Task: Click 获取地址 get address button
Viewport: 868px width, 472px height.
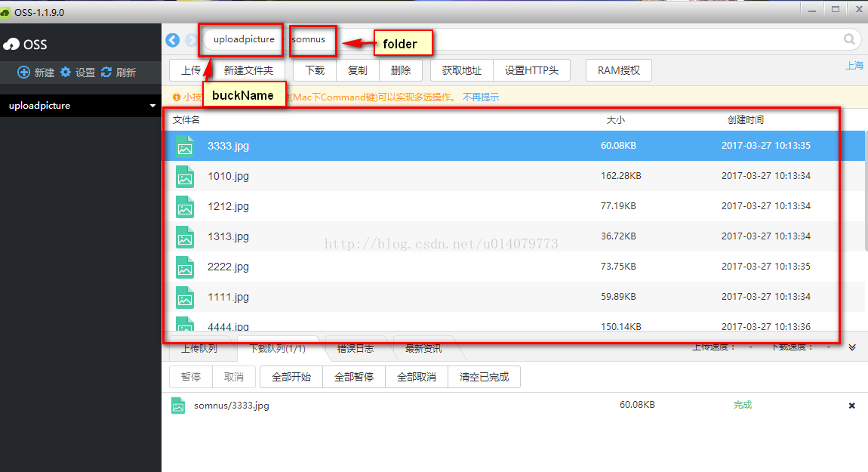Action: (x=462, y=70)
